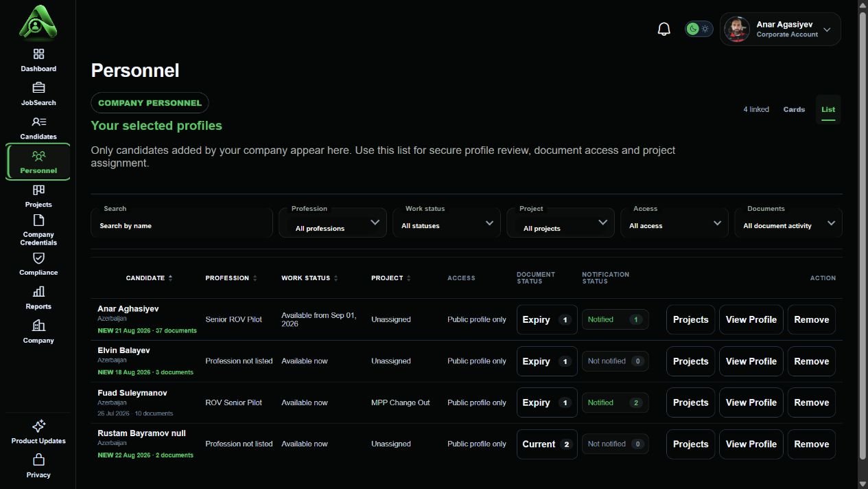
Task: Click Not notified badge for Elvin Balayev
Action: 615,361
